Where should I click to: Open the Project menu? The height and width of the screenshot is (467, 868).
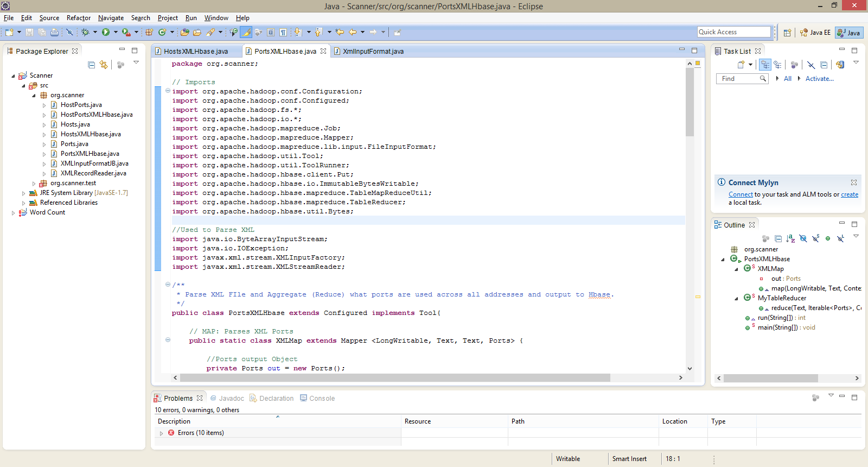(x=168, y=18)
